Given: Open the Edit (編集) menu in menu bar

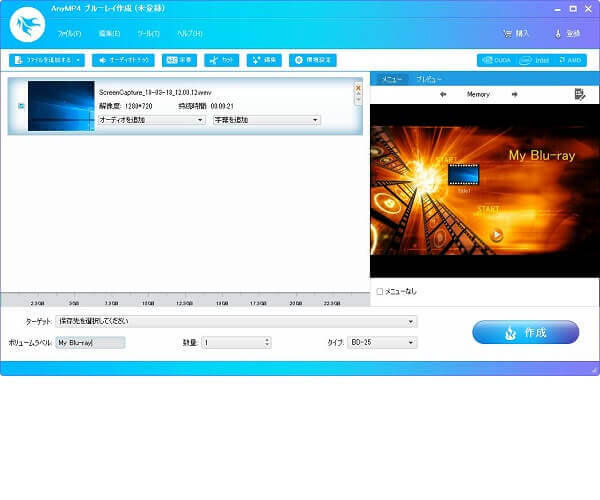Looking at the screenshot, I should pos(109,34).
